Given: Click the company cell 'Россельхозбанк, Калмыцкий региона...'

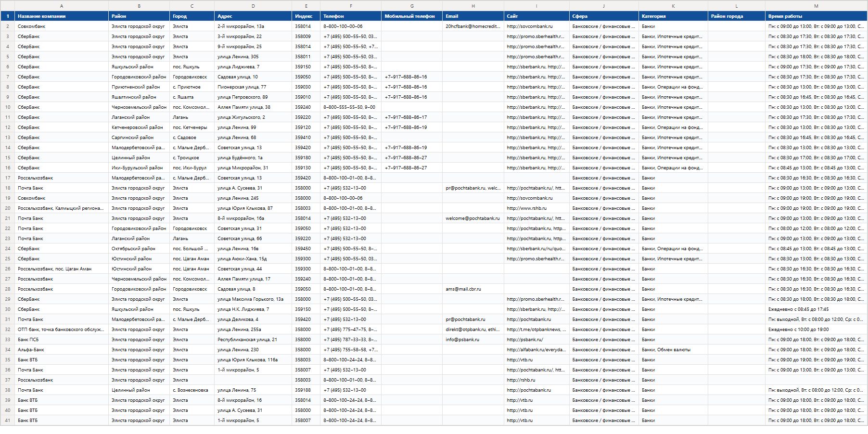Looking at the screenshot, I should [x=62, y=208].
